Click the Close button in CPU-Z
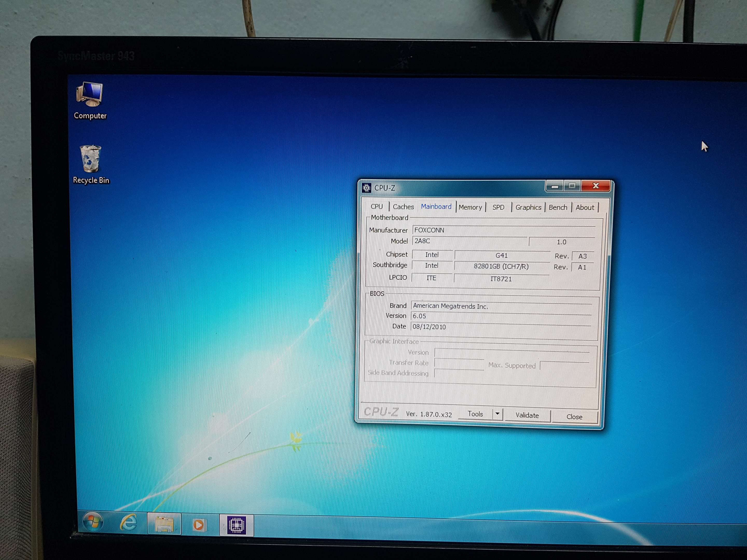 (574, 417)
